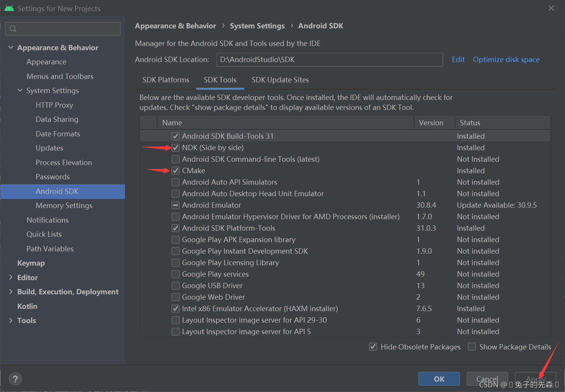Select Path Variables settings
Viewport: 565px width, 392px height.
50,249
